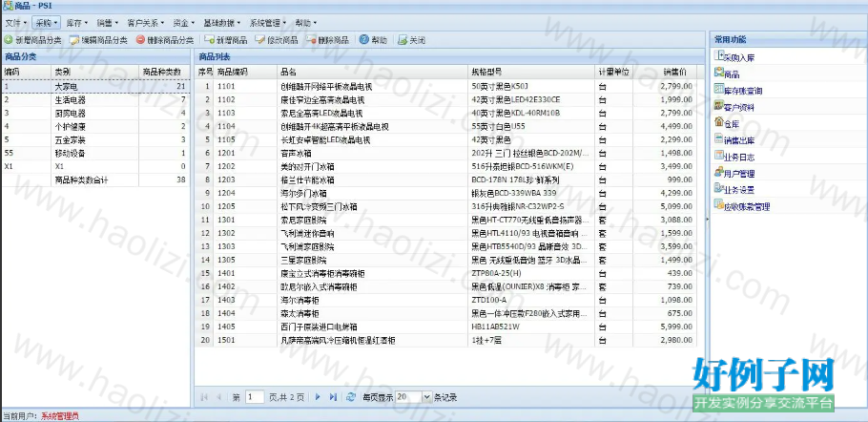This screenshot has height=422, width=868.
Task: Select product row 1501 凡萨帝红酒柜
Action: (445, 340)
